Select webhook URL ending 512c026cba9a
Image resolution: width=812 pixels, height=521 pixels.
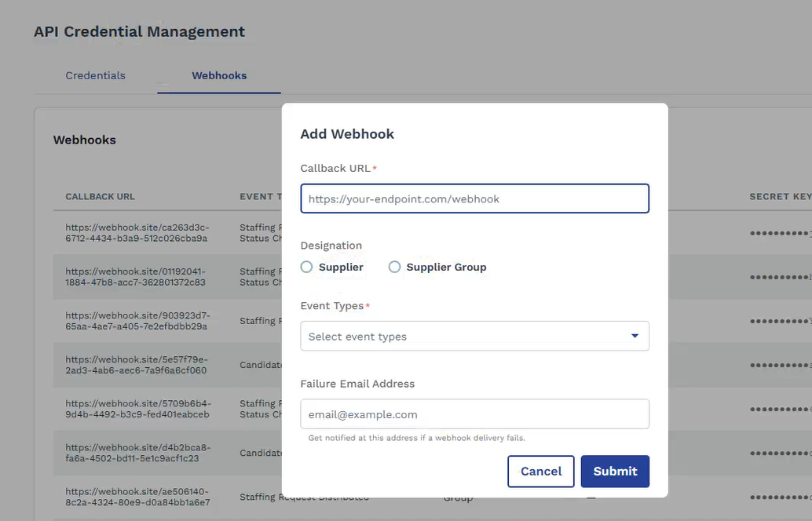pyautogui.click(x=137, y=233)
